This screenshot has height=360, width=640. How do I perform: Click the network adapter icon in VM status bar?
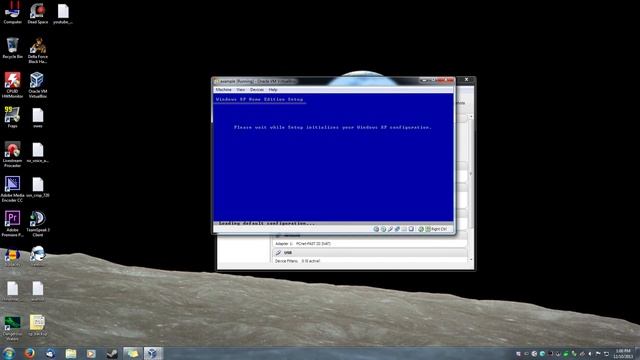tap(397, 229)
